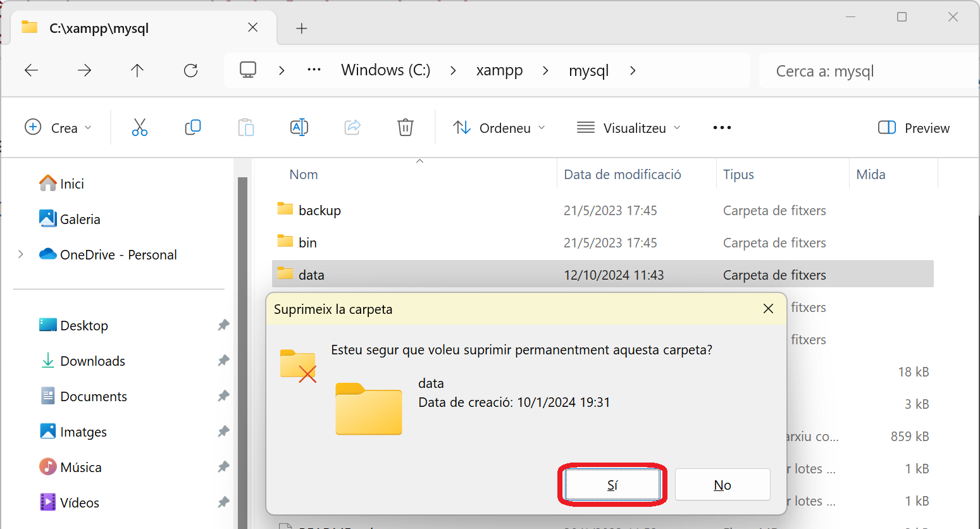Screen dimensions: 980x529
Task: Click the Cut scissors icon
Action: point(139,128)
